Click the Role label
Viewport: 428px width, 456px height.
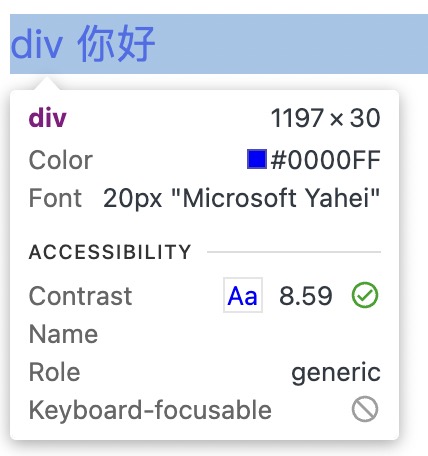54,372
